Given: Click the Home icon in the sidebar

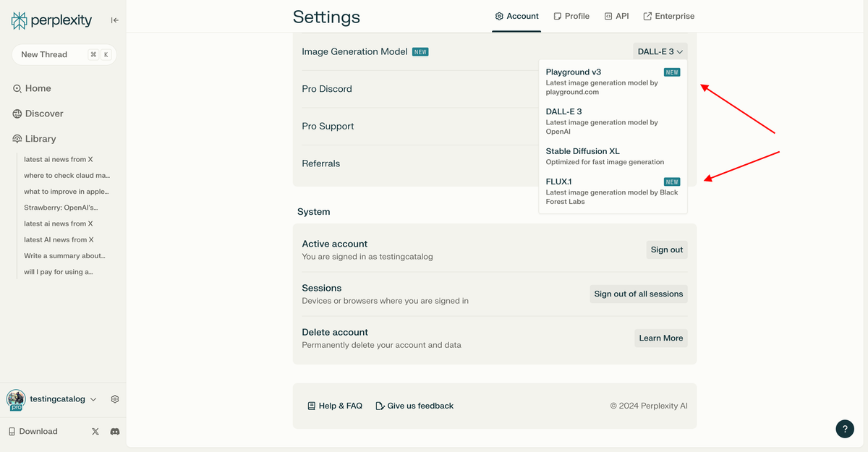Looking at the screenshot, I should [x=17, y=88].
